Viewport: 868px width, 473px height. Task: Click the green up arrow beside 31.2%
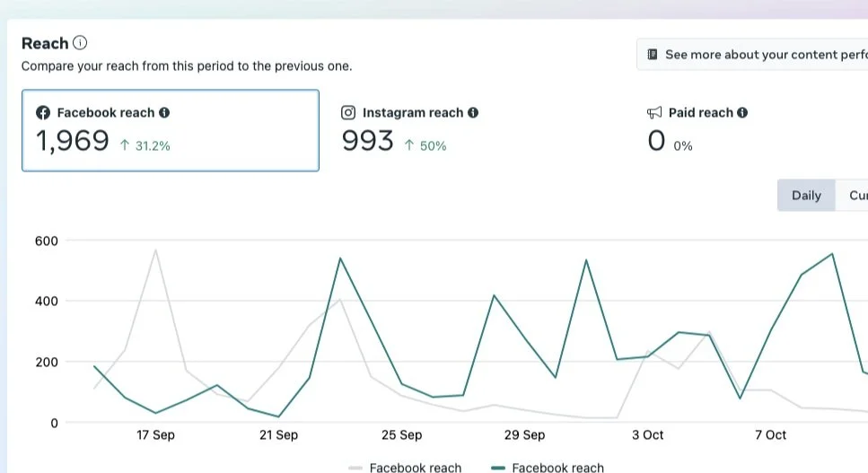click(x=125, y=145)
